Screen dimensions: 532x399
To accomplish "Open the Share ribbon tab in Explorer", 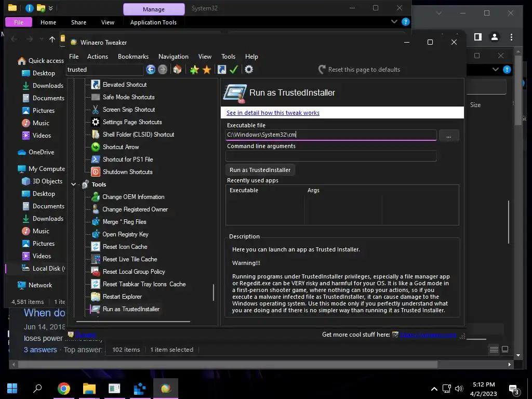I will pos(79,22).
